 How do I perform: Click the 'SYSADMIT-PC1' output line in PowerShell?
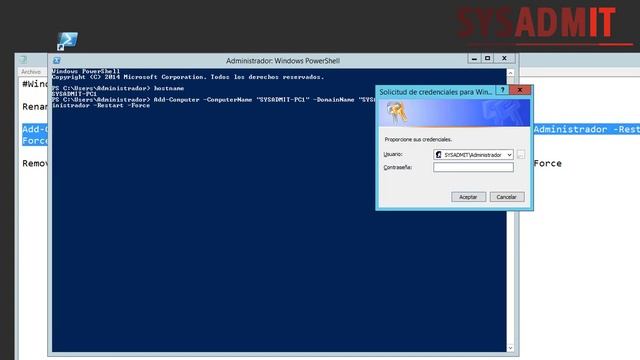tap(74, 94)
